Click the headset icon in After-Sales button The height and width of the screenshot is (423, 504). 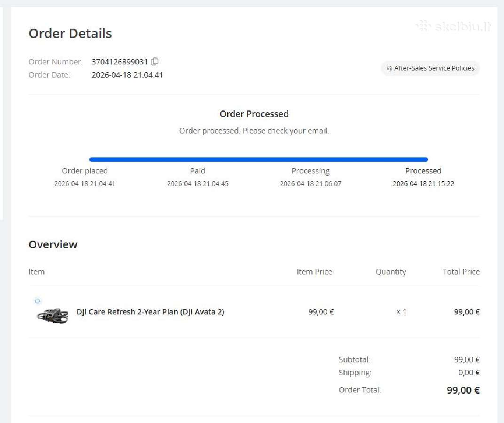pyautogui.click(x=389, y=69)
